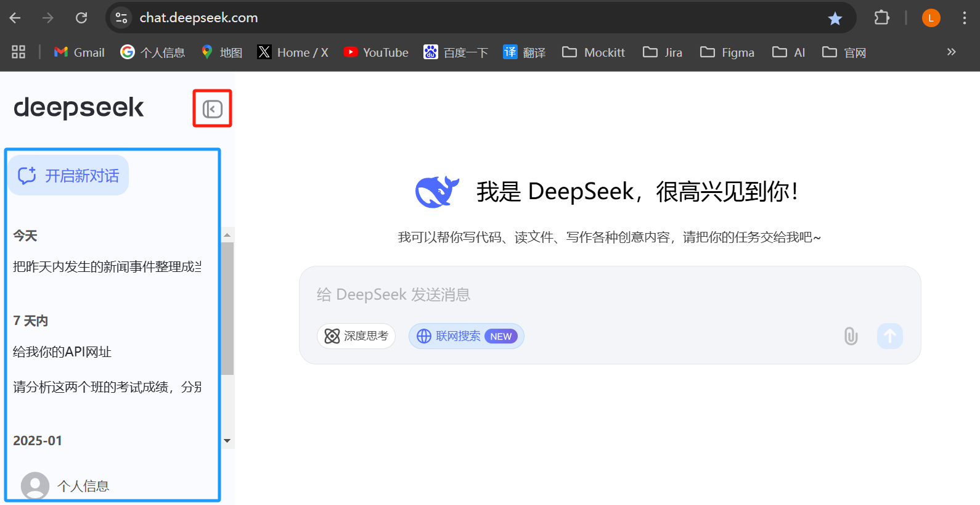980x505 pixels.
Task: Click the sidebar scrollbar up arrow
Action: coord(227,235)
